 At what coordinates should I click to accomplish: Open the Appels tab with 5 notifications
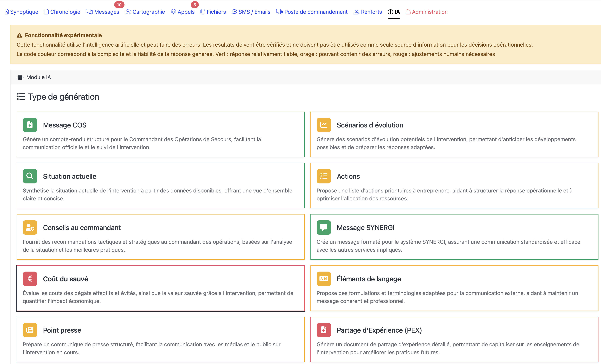(183, 12)
